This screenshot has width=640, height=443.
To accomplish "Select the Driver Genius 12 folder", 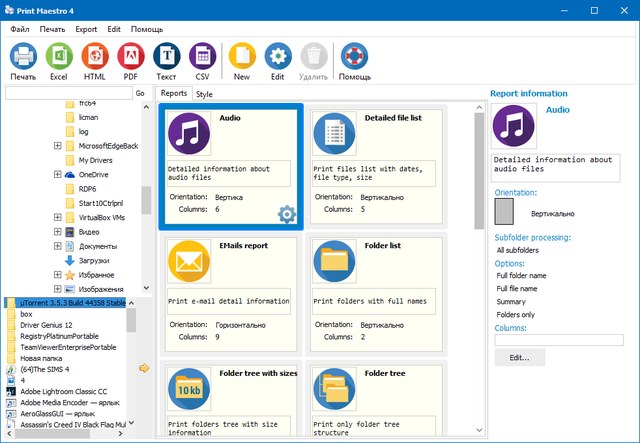I will pos(47,325).
